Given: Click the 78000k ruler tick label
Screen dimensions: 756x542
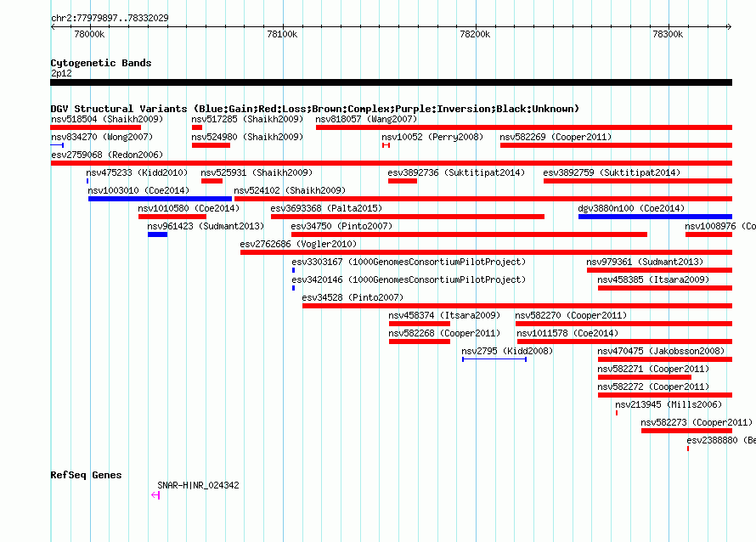Looking at the screenshot, I should pyautogui.click(x=89, y=34).
